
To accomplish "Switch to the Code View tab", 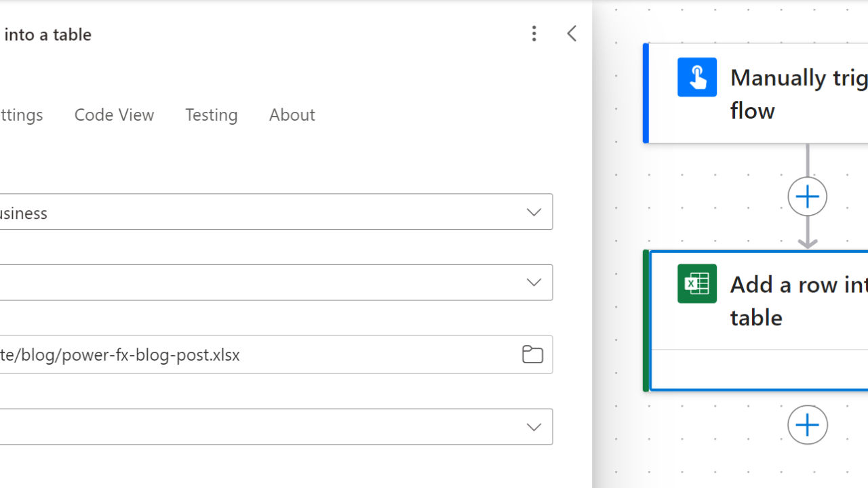I will (x=114, y=115).
